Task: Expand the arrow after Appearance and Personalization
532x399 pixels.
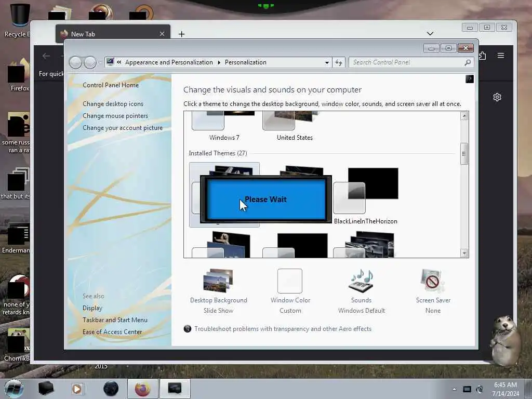Action: pos(219,62)
